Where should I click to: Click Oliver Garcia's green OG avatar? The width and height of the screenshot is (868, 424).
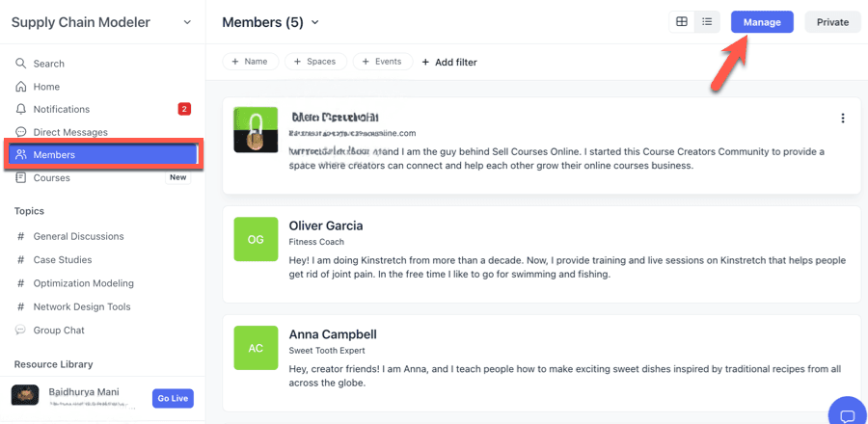click(256, 240)
